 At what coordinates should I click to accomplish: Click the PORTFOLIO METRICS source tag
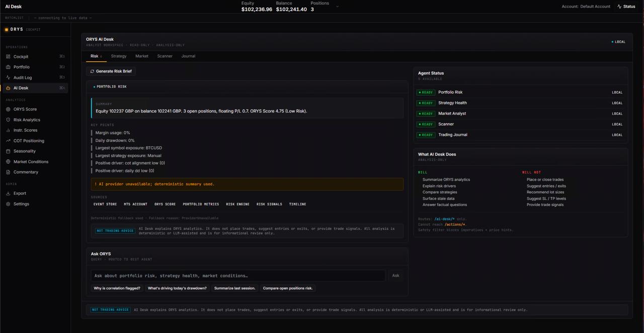click(x=201, y=204)
